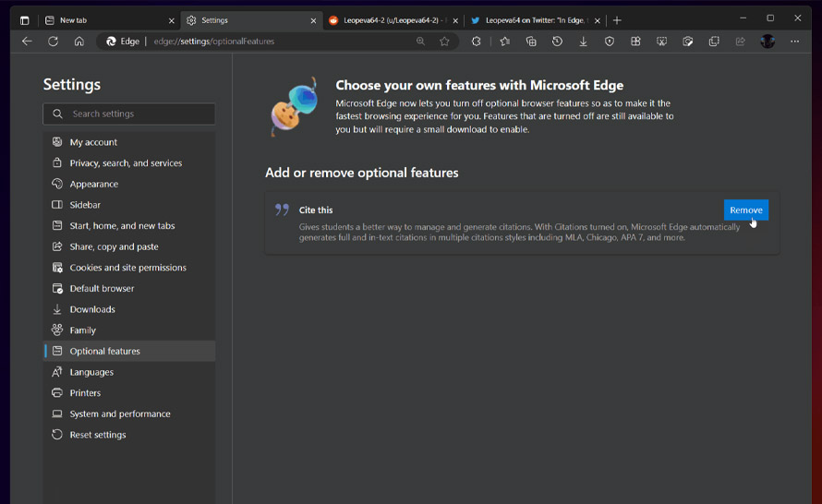Viewport: 822px width, 504px height.
Task: Switch to the Settings tab
Action: pyautogui.click(x=251, y=20)
